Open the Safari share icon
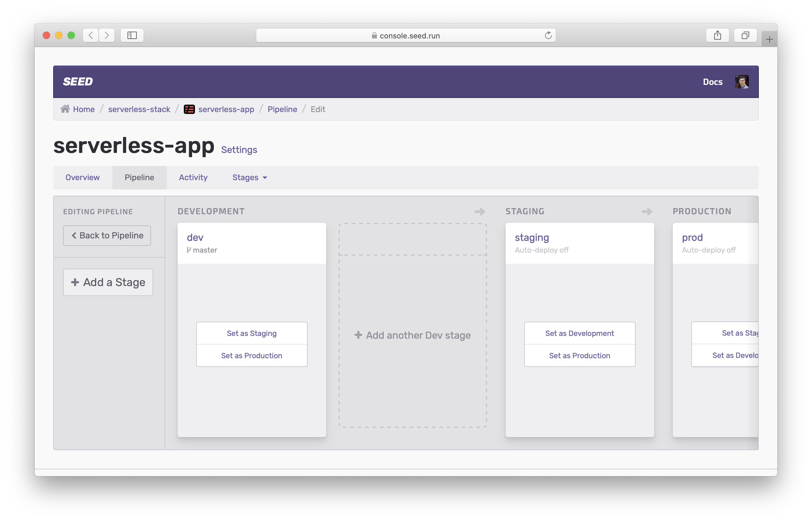This screenshot has height=522, width=812. (717, 35)
